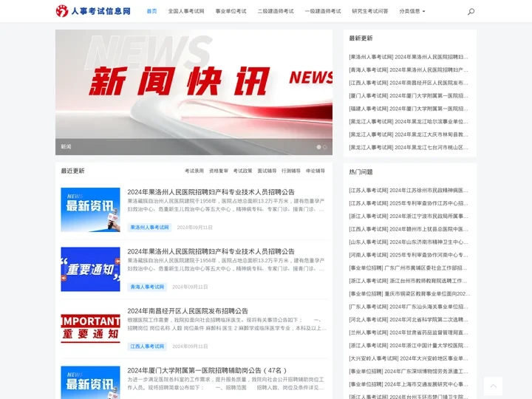Click the 考试录用 category tab
This screenshot has height=399, width=532.
pos(194,171)
